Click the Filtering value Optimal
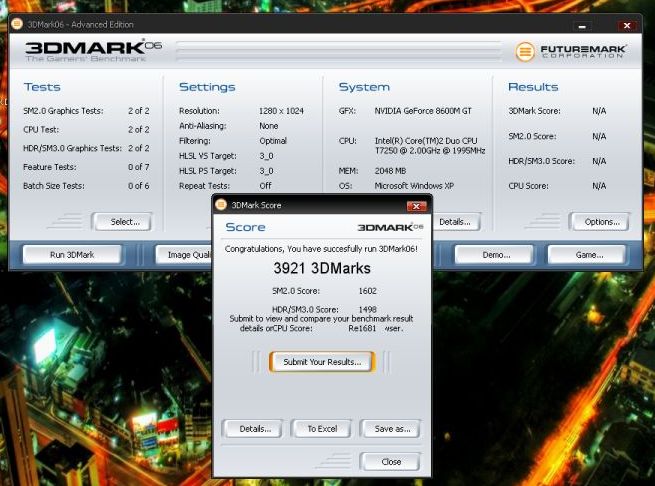The image size is (655, 486). [273, 141]
